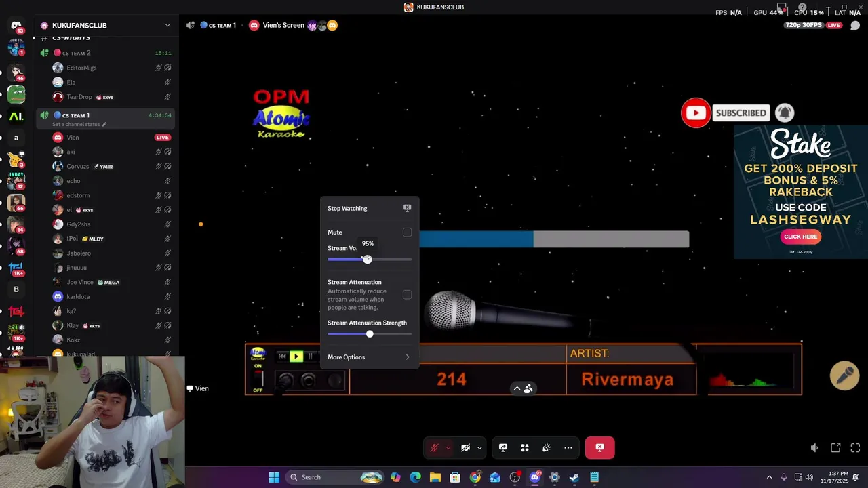Show hidden system tray icons

[x=769, y=477]
